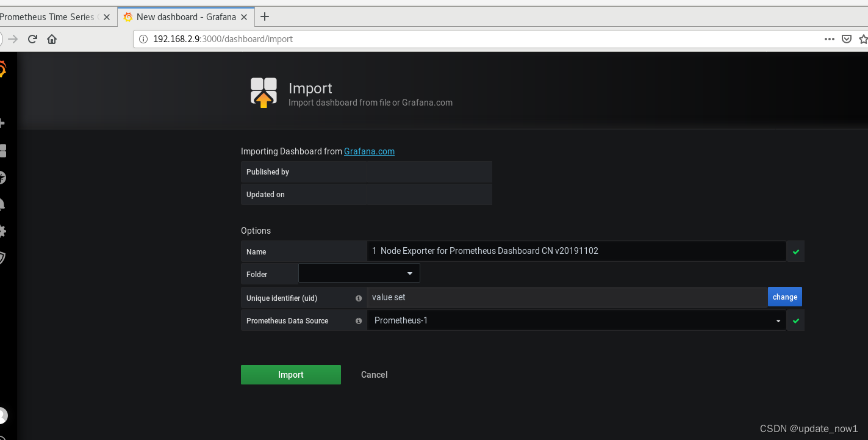Open the Create (plus) icon in sidebar
The image size is (868, 440).
[x=2, y=122]
